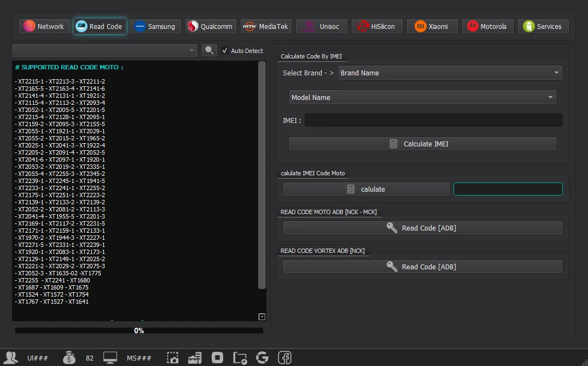
Task: Select the Read Code tab
Action: (100, 27)
